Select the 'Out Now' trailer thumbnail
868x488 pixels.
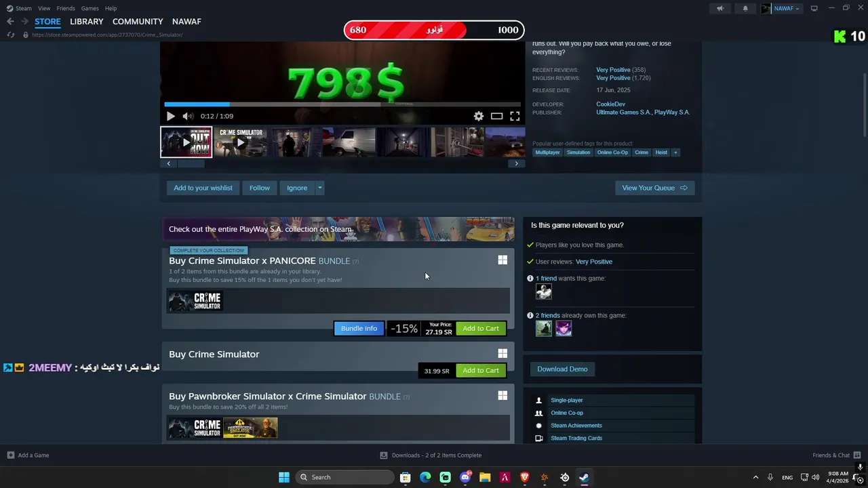(x=186, y=142)
